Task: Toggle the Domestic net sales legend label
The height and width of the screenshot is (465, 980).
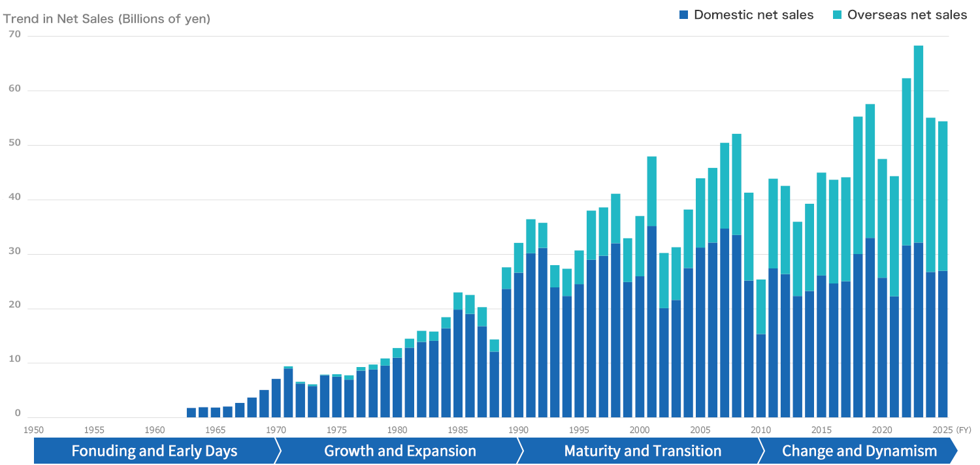Action: point(753,15)
